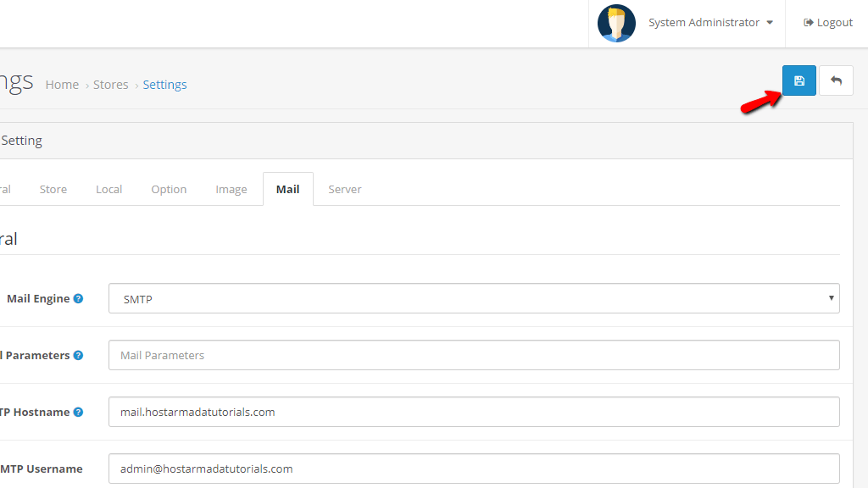
Task: Click the Settings breadcrumb link
Action: 164,85
